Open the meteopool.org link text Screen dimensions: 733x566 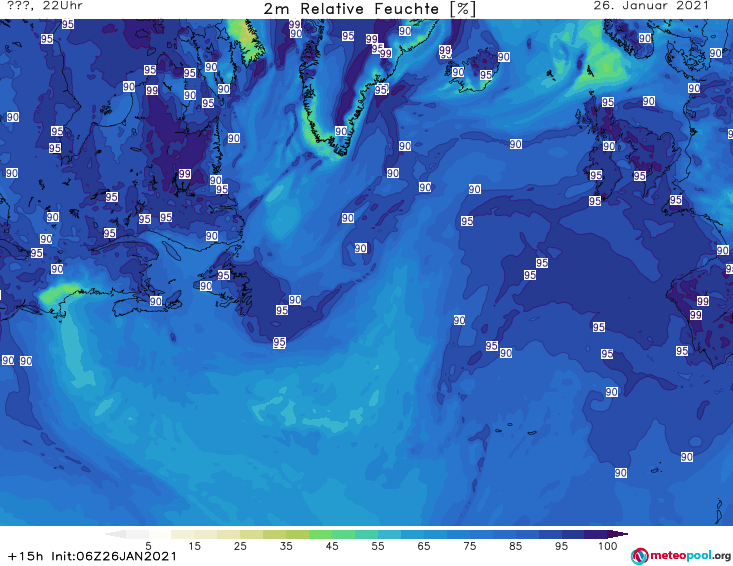691,556
